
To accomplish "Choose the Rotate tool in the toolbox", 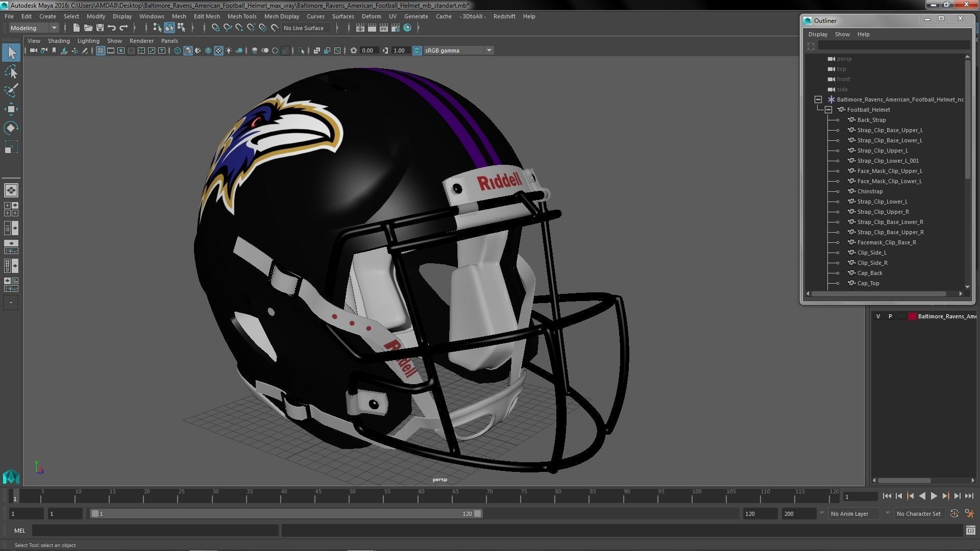I will pos(11,128).
